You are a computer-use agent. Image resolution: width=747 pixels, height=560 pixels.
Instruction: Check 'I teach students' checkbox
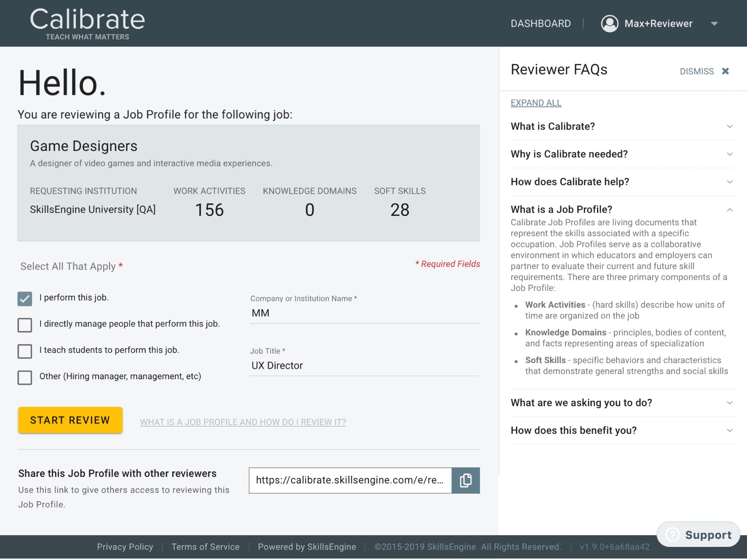25,351
